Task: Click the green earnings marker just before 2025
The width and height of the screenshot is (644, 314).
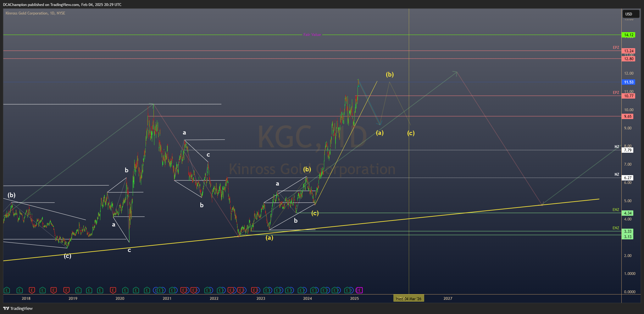Action: coord(347,290)
